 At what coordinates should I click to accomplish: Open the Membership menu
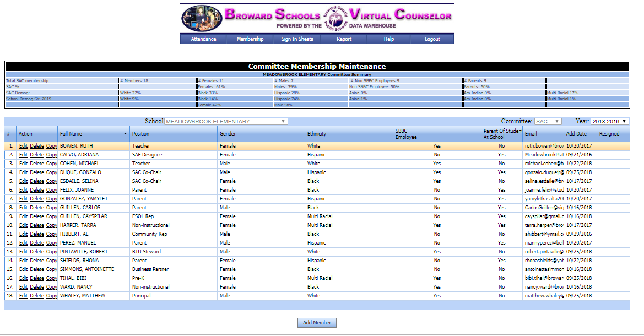click(250, 39)
